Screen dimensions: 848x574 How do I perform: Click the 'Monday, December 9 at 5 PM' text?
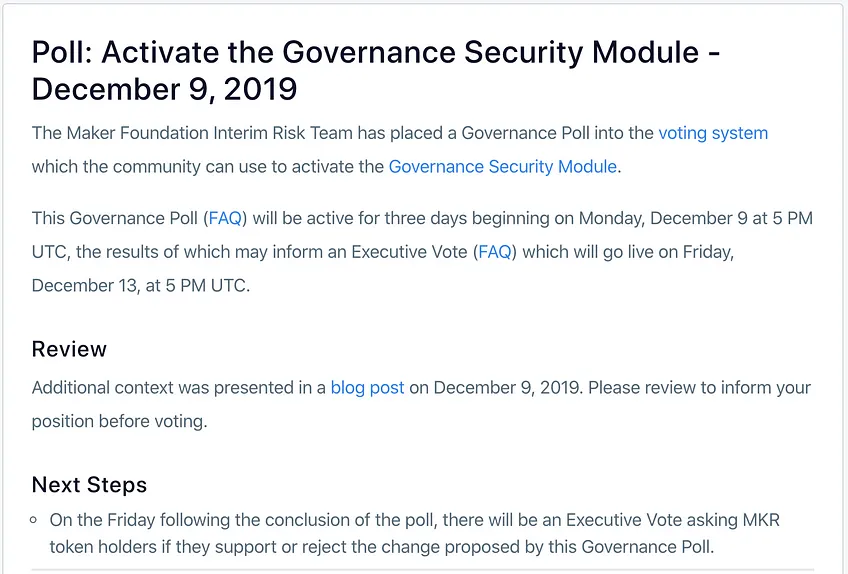[695, 218]
